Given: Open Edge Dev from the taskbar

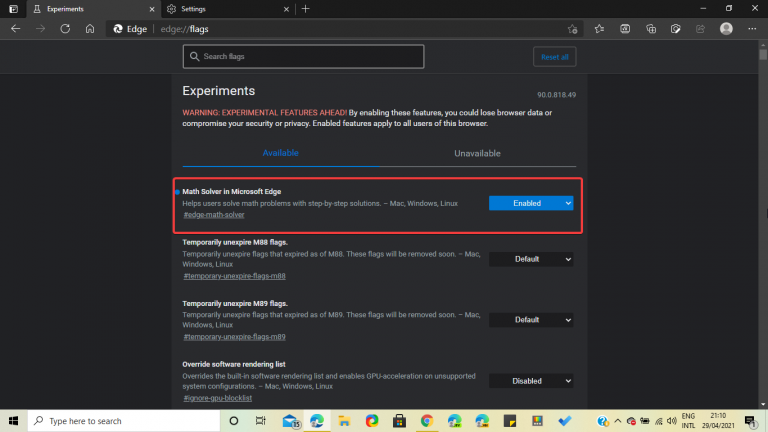Looking at the screenshot, I should coord(455,421).
